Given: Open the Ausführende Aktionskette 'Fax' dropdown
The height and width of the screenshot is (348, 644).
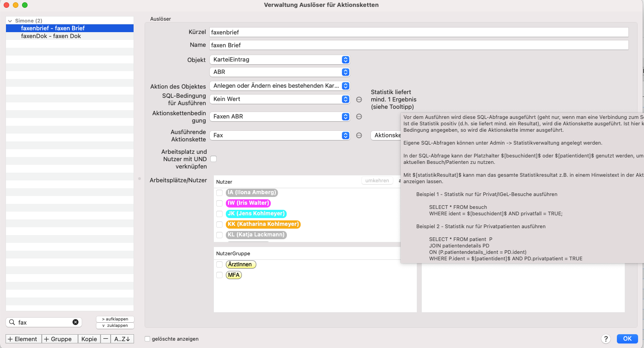Looking at the screenshot, I should click(280, 135).
